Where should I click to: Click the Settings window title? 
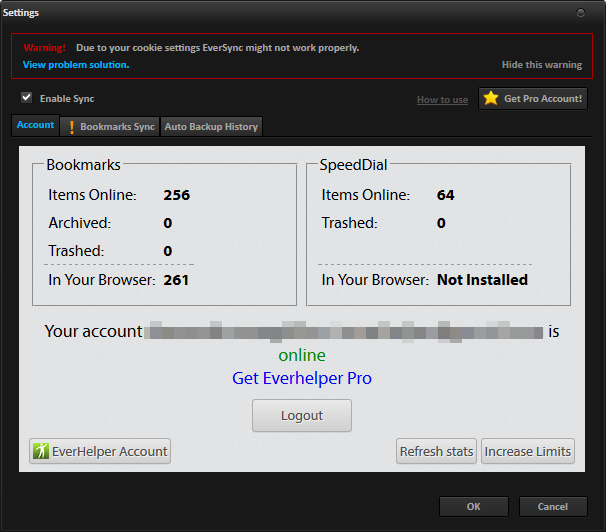[21, 13]
